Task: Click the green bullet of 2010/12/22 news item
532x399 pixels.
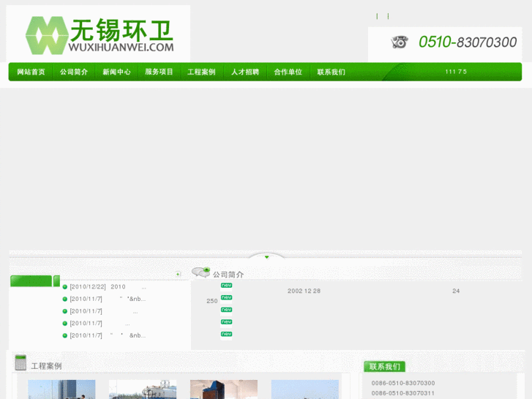Action: (65, 287)
